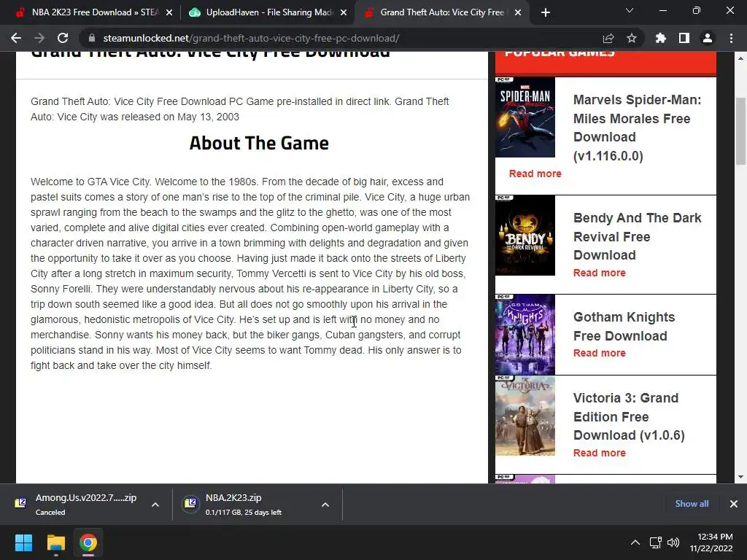Click the Chrome taskbar icon
The height and width of the screenshot is (560, 747).
88,542
